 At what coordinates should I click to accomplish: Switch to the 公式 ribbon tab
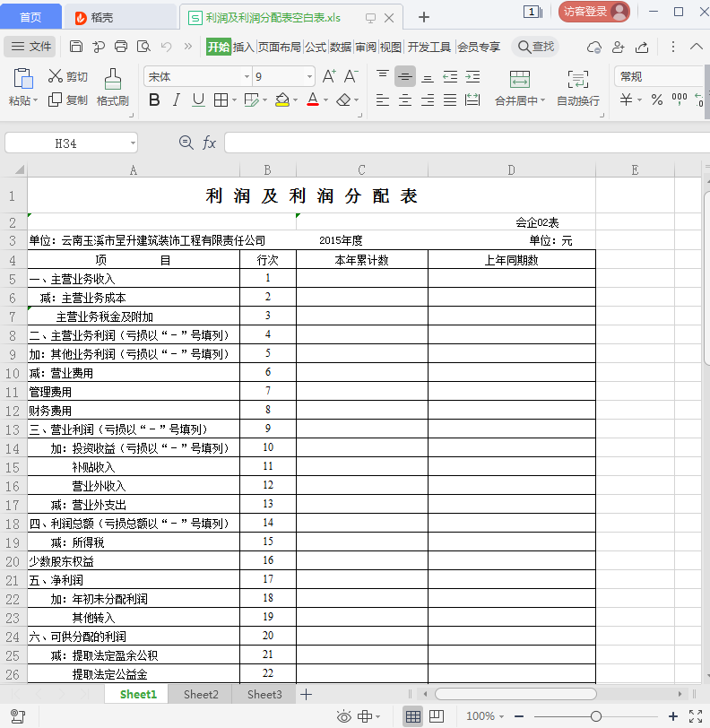(x=316, y=47)
